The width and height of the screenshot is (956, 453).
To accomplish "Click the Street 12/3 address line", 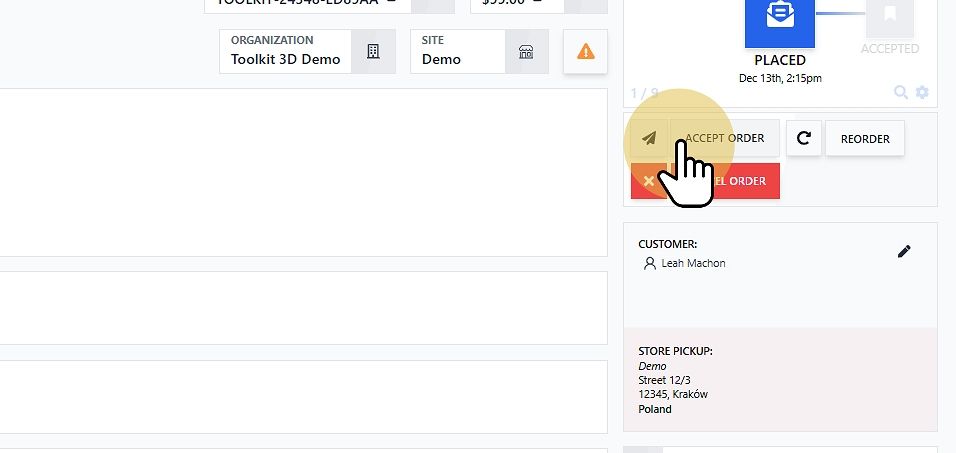I will point(664,380).
